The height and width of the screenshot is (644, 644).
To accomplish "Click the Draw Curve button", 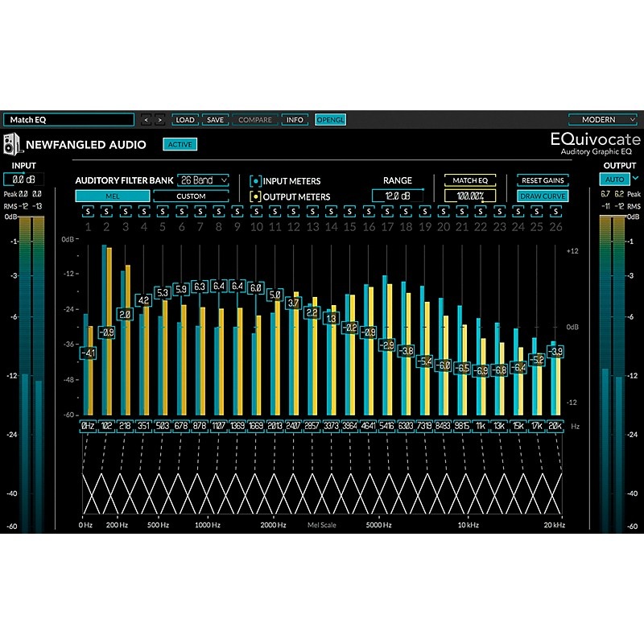I will tap(543, 196).
